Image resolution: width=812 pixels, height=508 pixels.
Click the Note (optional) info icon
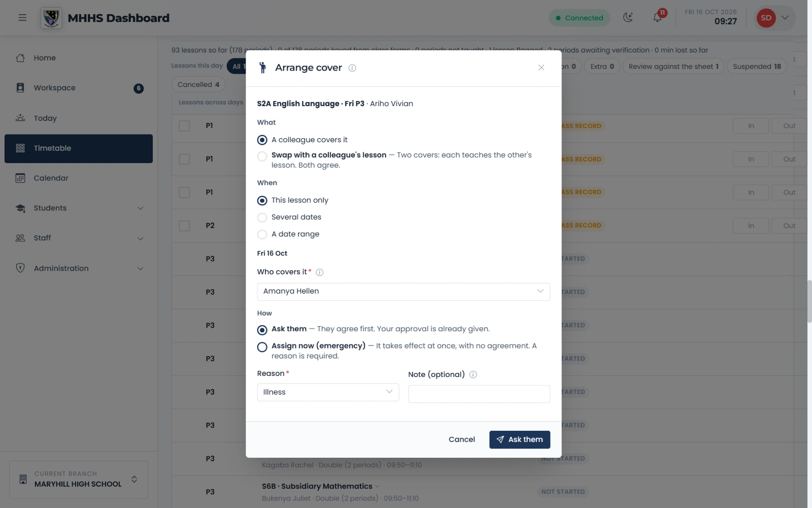[473, 375]
